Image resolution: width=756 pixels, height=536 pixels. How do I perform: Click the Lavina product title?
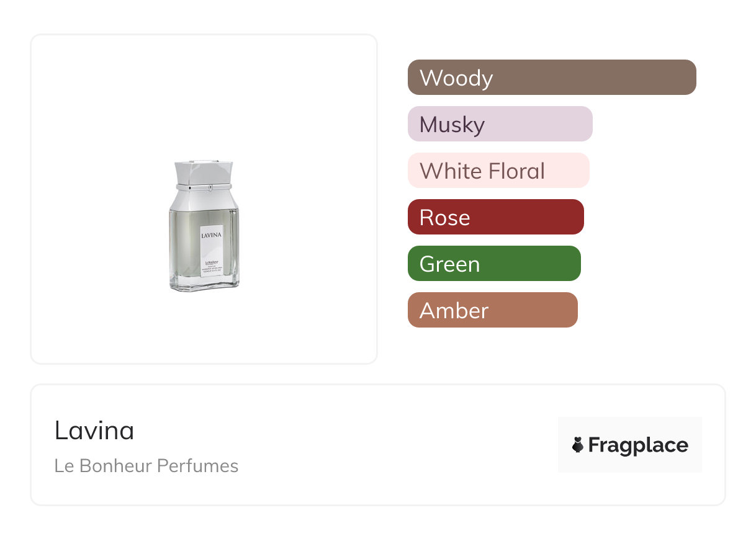(94, 431)
